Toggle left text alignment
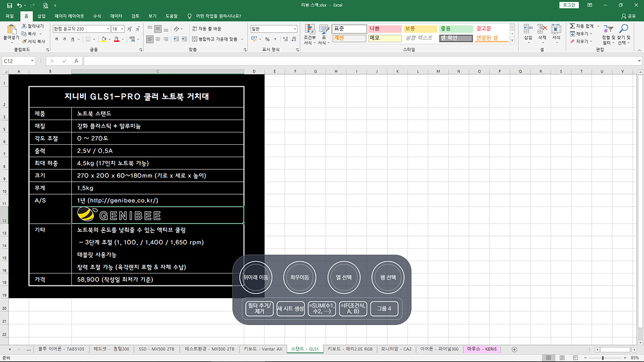The image size is (644, 362). (x=150, y=39)
